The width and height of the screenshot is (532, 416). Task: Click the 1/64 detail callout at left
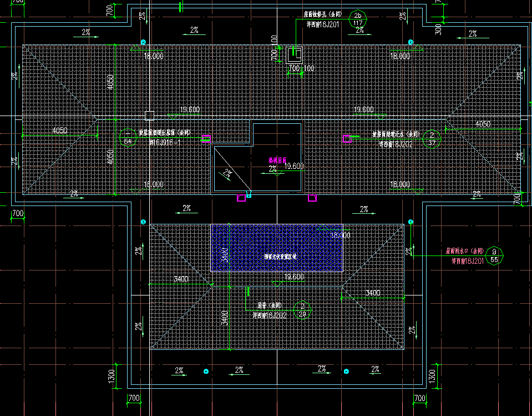[x=128, y=138]
